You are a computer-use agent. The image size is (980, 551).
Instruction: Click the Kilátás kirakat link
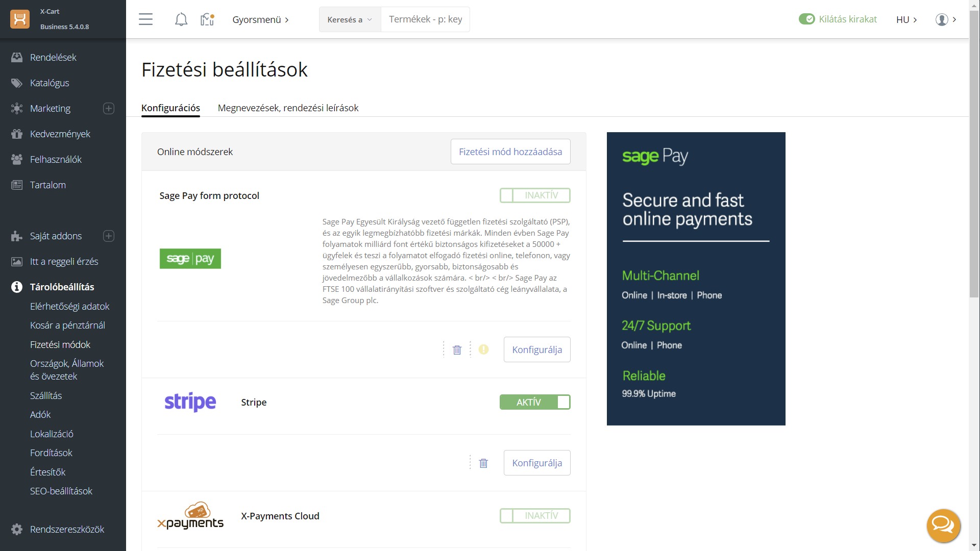pos(848,19)
